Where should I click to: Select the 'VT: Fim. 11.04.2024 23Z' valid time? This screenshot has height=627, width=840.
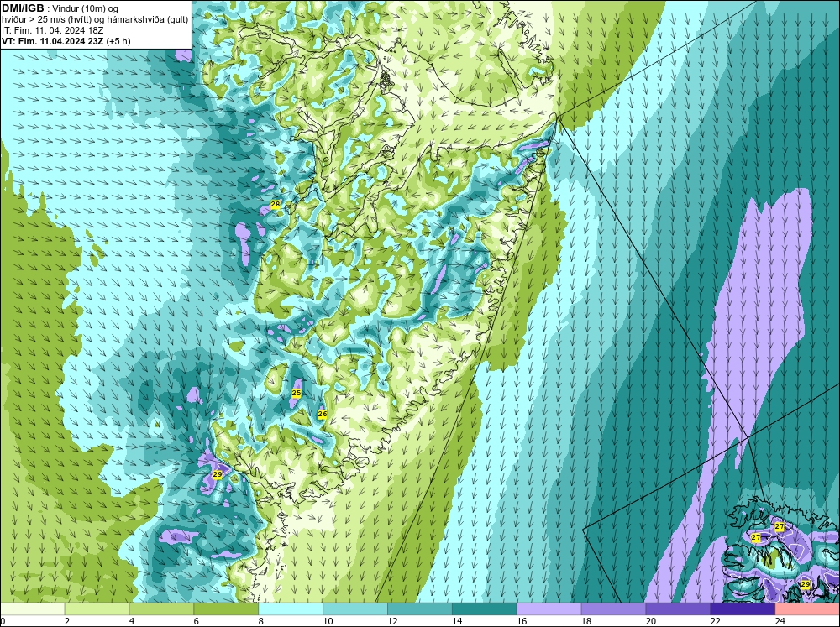(53, 41)
